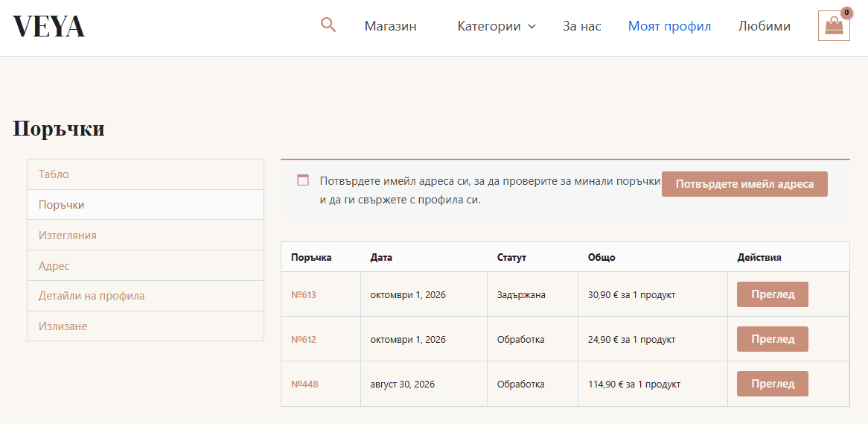Screen dimensions: 868x424
Task: Click the 24,90 € total cell
Action: point(653,339)
